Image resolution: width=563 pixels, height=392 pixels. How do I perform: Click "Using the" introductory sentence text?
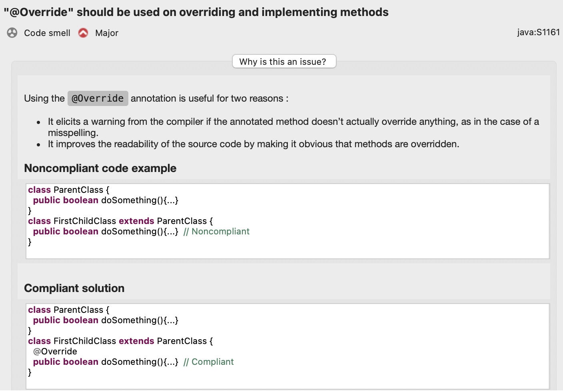click(44, 98)
